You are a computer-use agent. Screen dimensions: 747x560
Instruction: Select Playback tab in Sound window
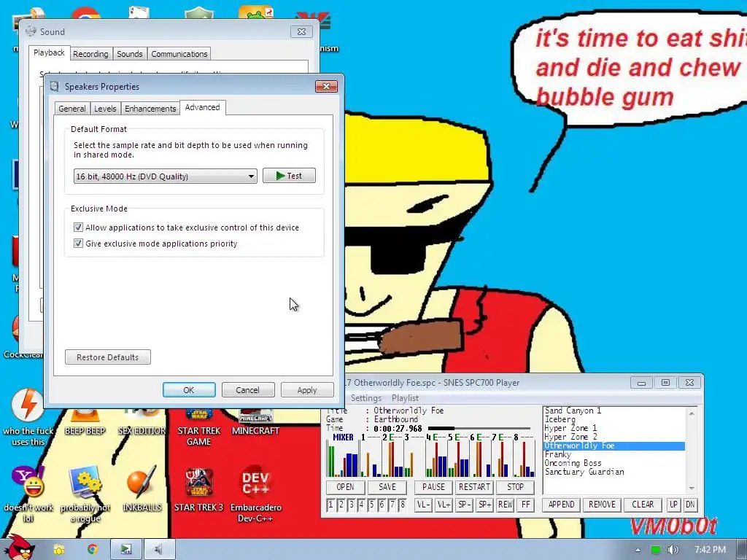[49, 52]
